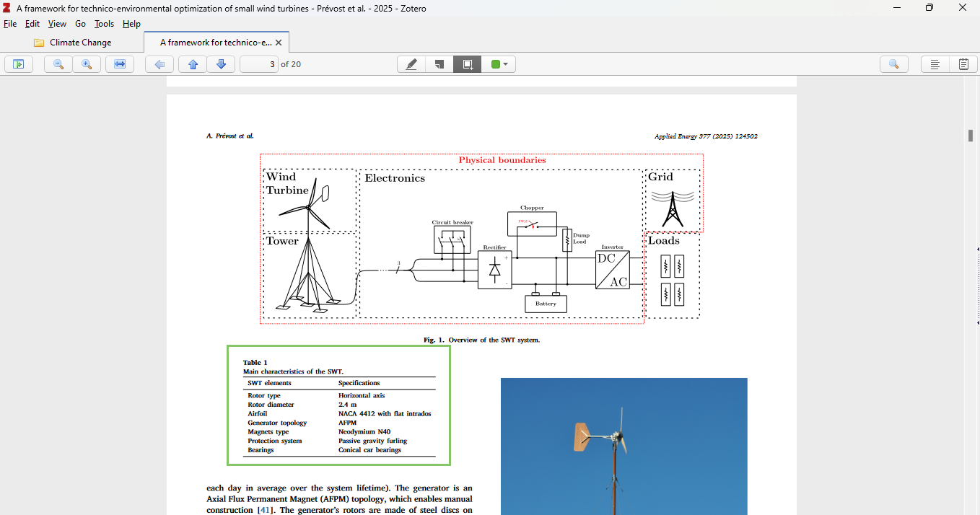Open the Go menu
This screenshot has height=515, width=980.
point(80,24)
